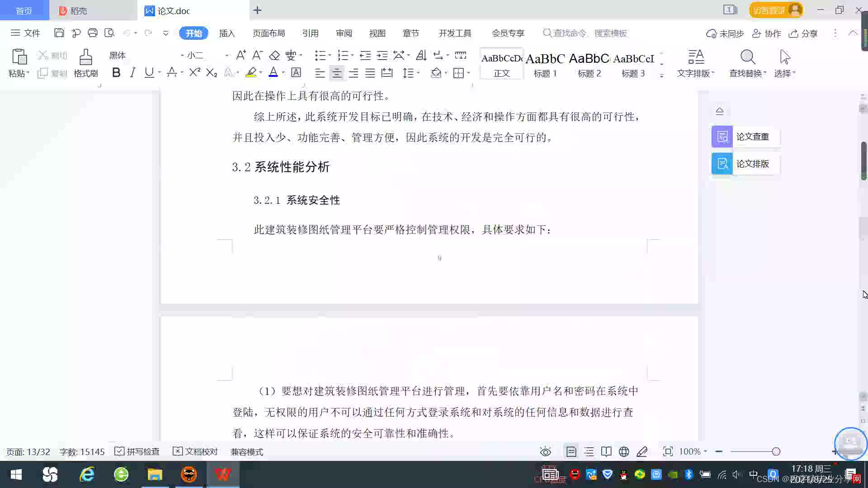Toggle bold formatting

pyautogui.click(x=116, y=73)
